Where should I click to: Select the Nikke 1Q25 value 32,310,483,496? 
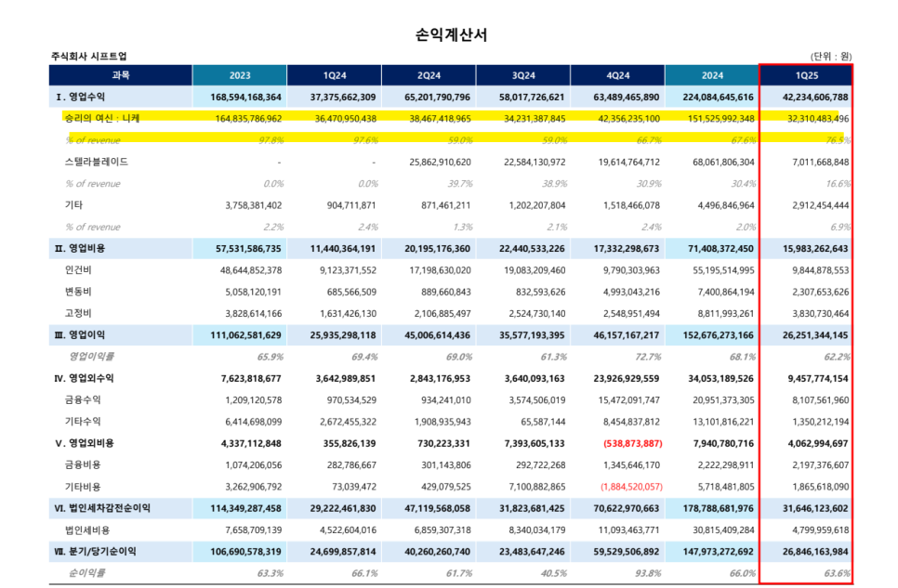818,119
